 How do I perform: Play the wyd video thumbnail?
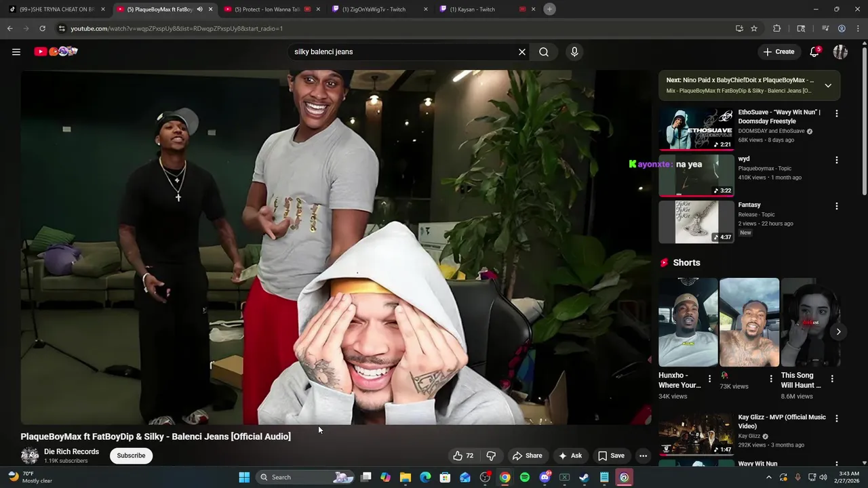click(x=696, y=175)
